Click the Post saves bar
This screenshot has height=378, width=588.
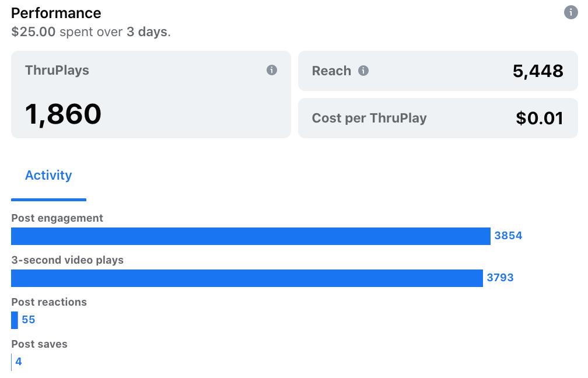(x=12, y=362)
